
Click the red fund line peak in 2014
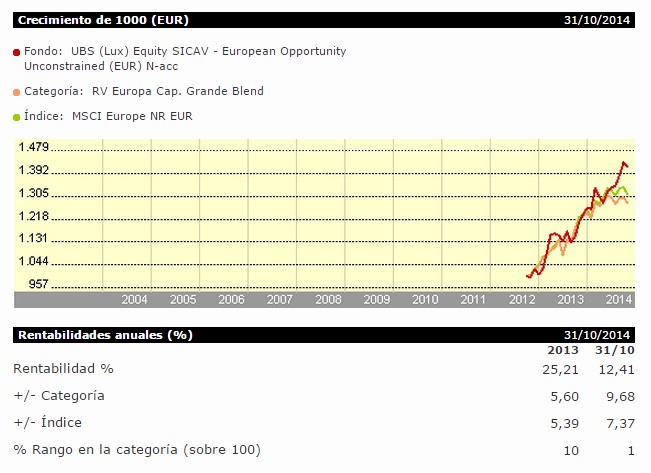tap(624, 163)
